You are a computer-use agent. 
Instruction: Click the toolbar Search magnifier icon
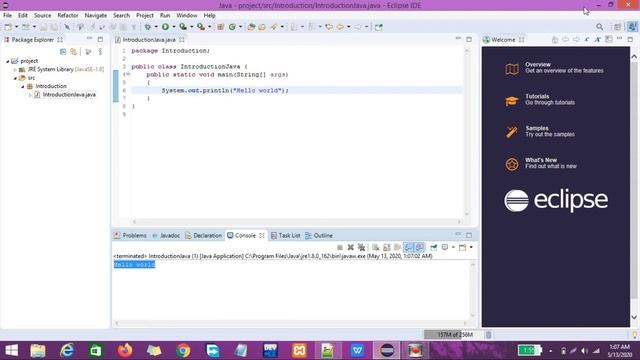(600, 27)
